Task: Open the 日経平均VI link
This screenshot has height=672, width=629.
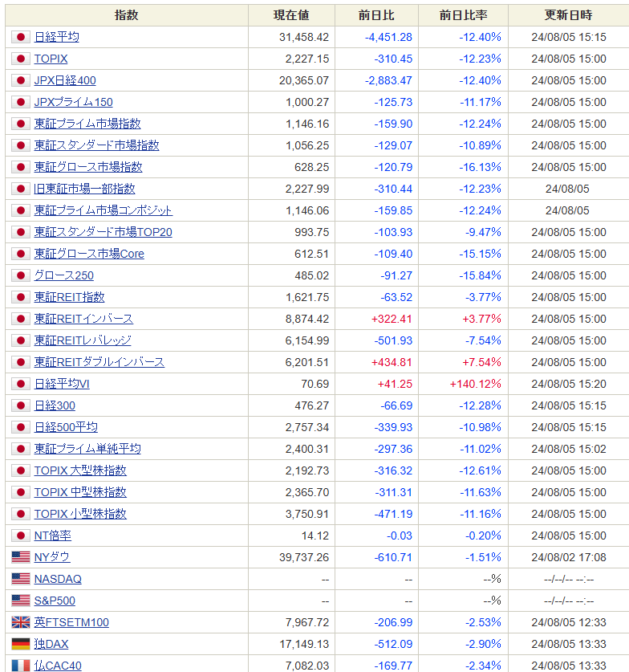Action: coord(62,384)
